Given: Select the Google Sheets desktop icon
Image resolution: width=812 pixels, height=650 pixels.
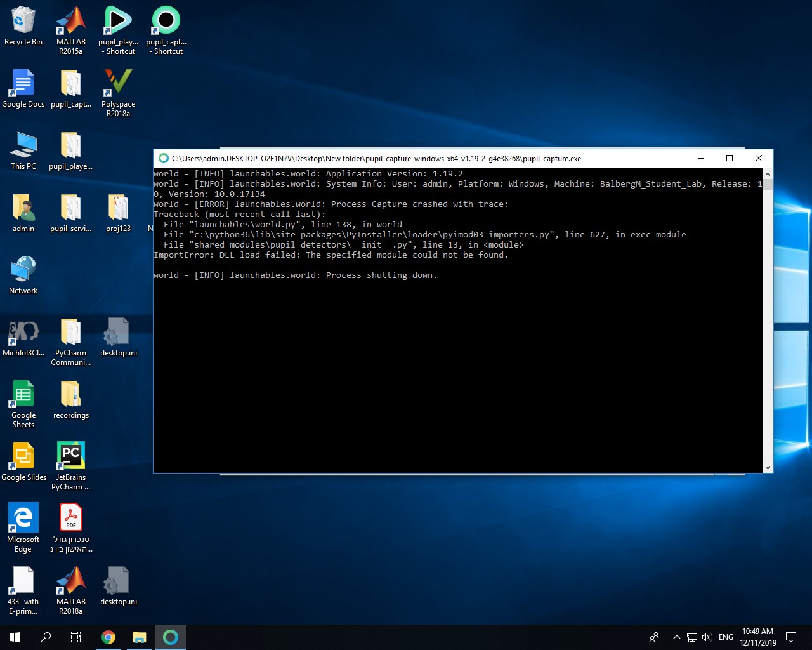Looking at the screenshot, I should pyautogui.click(x=23, y=404).
